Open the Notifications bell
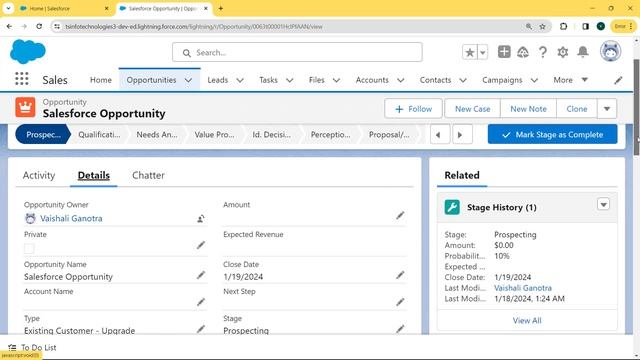The image size is (640, 360). coord(583,52)
